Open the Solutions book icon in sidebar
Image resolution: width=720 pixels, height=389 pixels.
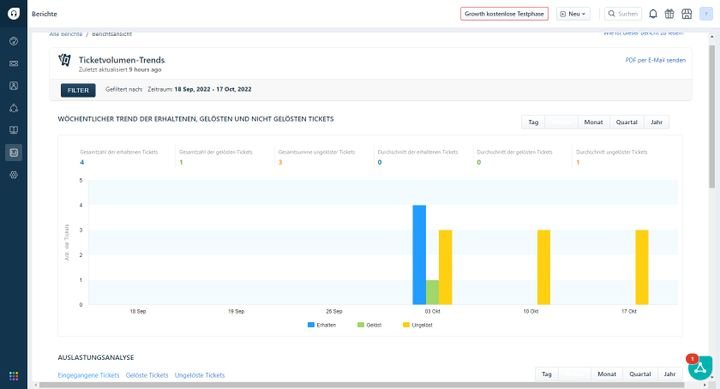pyautogui.click(x=14, y=130)
